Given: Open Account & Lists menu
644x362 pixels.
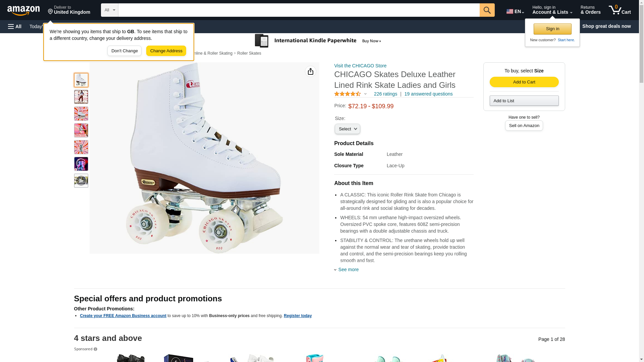Looking at the screenshot, I should pyautogui.click(x=552, y=10).
